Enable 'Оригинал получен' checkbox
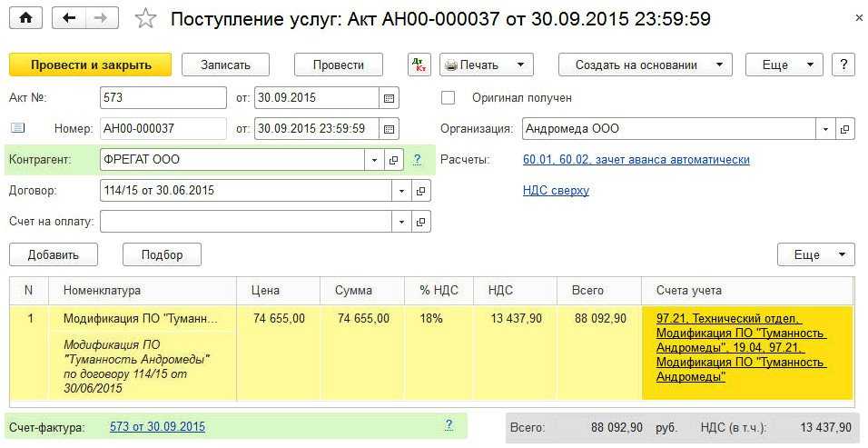 tap(448, 97)
